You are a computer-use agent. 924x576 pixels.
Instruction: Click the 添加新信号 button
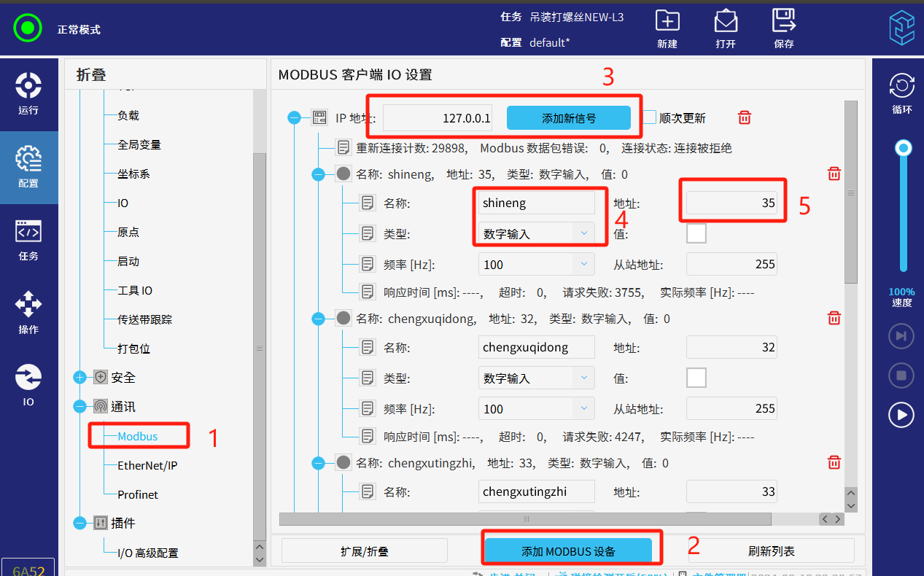[568, 117]
